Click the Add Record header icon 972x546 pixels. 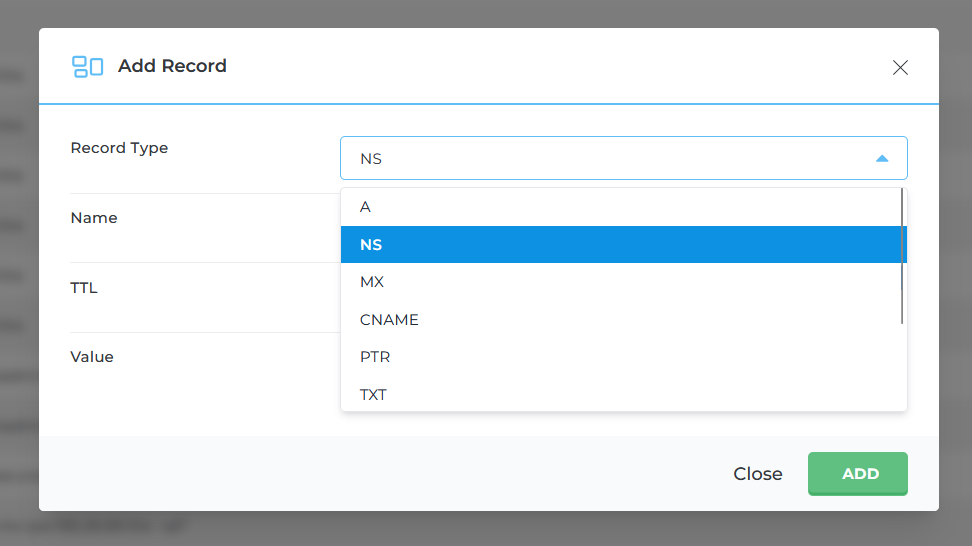click(x=88, y=67)
